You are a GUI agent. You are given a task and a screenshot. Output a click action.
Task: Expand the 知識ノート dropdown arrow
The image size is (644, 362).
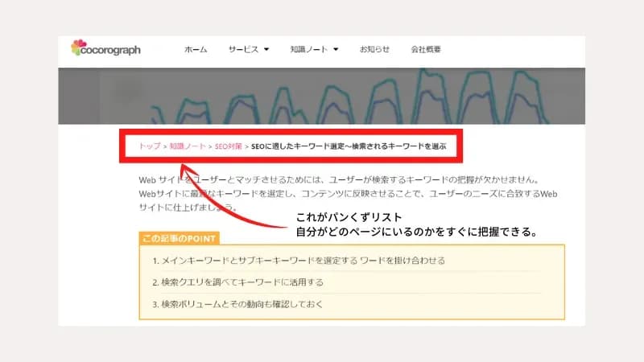336,49
